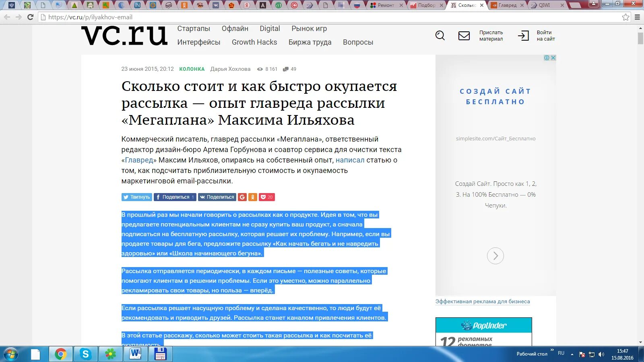Click the circular next arrow in the ad

[495, 256]
